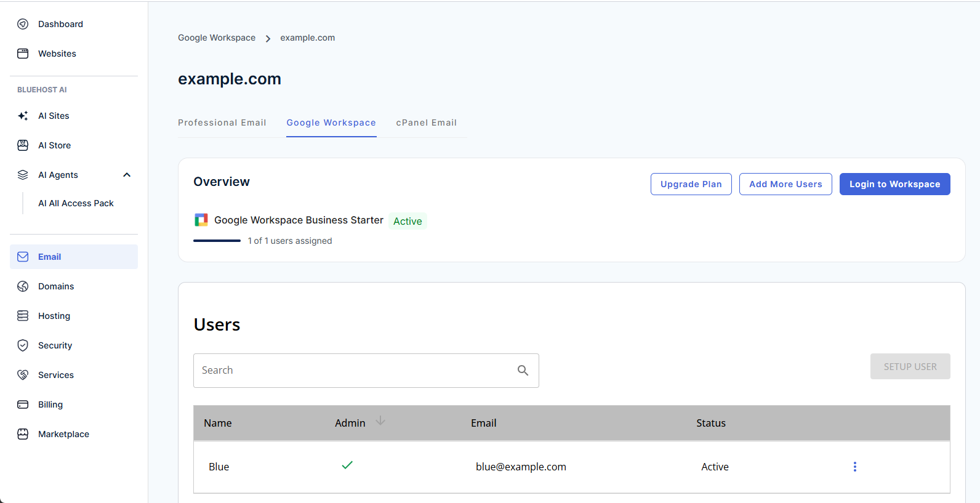Click the example.com page heading
Image resolution: width=980 pixels, height=503 pixels.
tap(230, 79)
